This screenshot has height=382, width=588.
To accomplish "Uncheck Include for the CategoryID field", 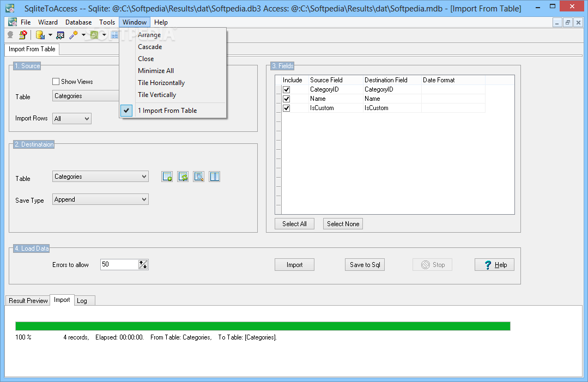I will (287, 89).
